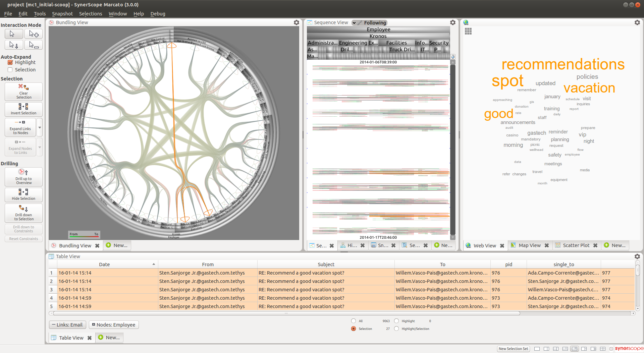
Task: Select the All radio button
Action: pos(353,321)
